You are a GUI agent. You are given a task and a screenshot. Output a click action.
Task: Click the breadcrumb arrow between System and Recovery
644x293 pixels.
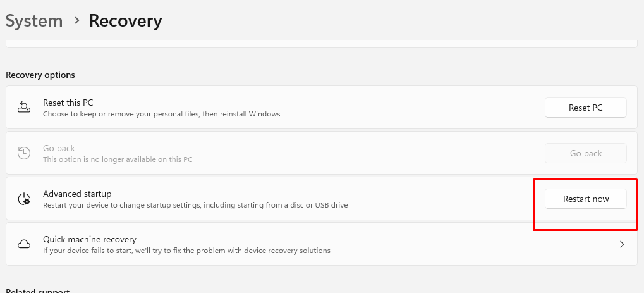point(76,20)
